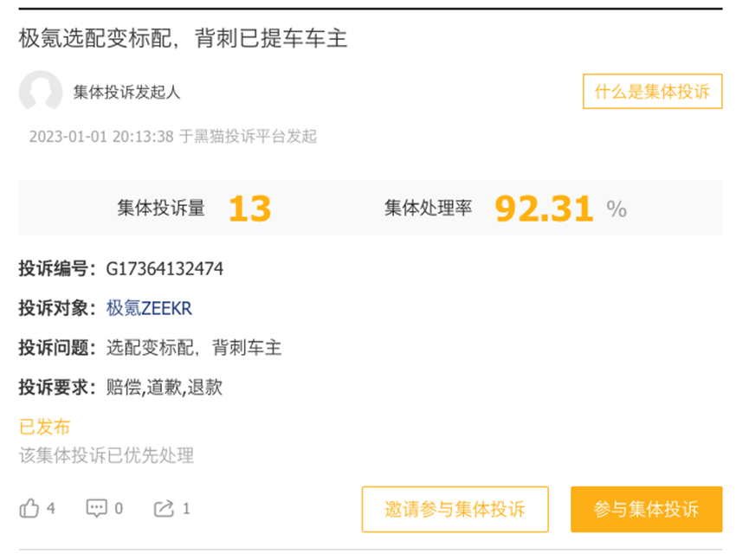Click complaint number G17364132474
This screenshot has width=749, height=560.
coord(165,269)
